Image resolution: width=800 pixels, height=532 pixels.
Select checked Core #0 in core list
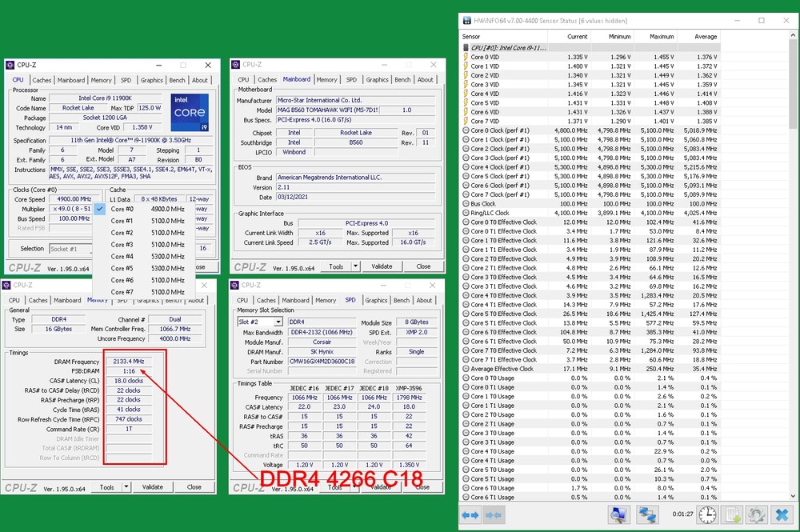click(144, 209)
